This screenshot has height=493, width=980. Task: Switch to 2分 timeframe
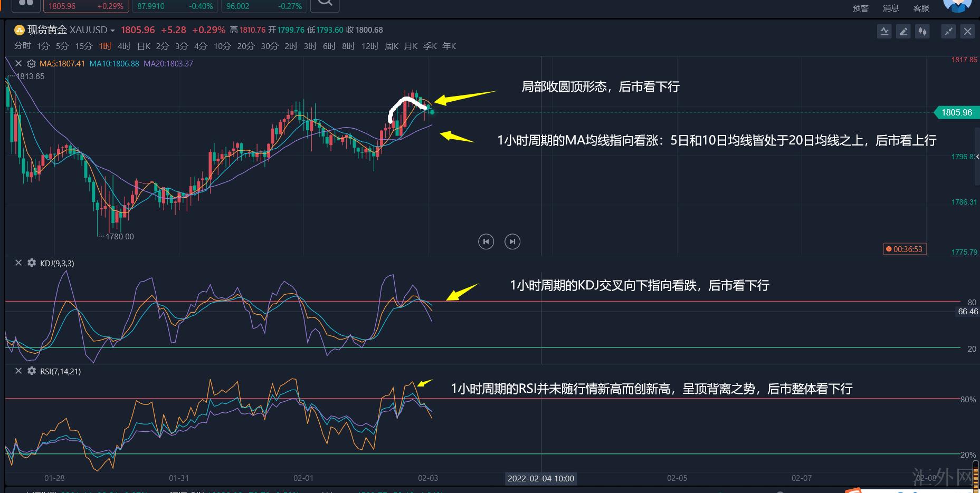click(x=163, y=46)
